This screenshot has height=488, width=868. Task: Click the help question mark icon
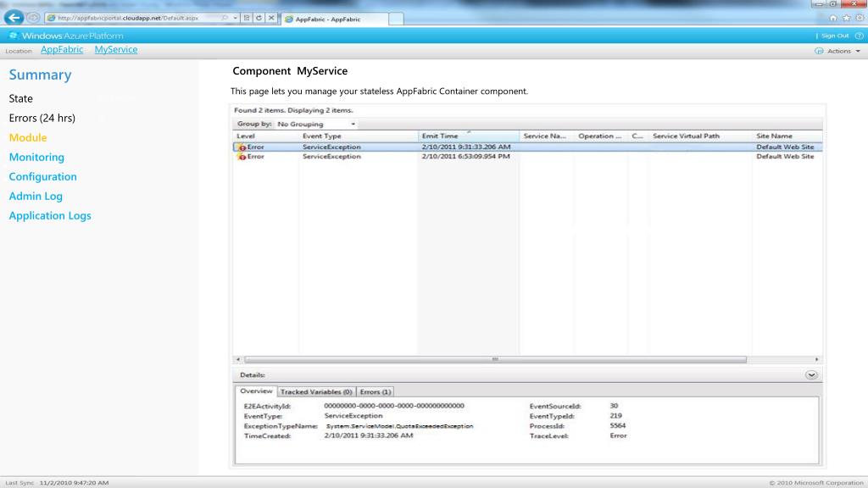pos(860,36)
